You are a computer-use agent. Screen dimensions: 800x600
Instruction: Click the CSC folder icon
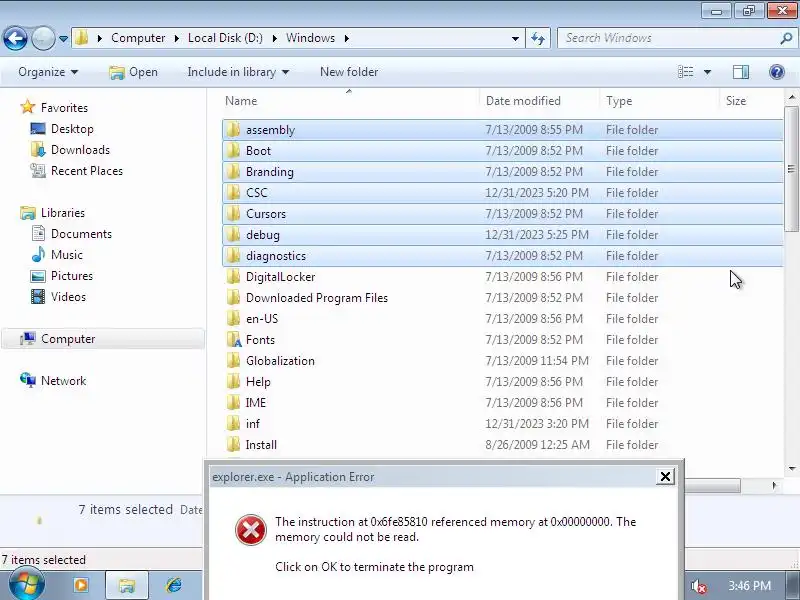[233, 192]
